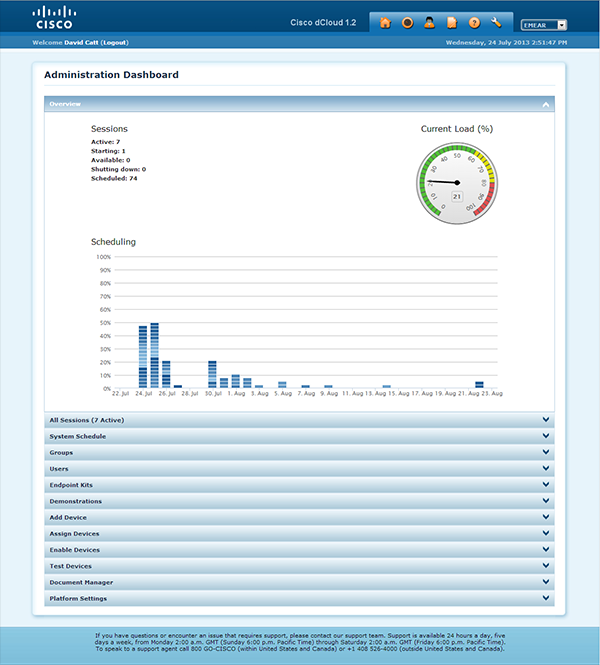The height and width of the screenshot is (665, 600).
Task: Click the Cisco dCloud 1.2 title
Action: pyautogui.click(x=323, y=22)
